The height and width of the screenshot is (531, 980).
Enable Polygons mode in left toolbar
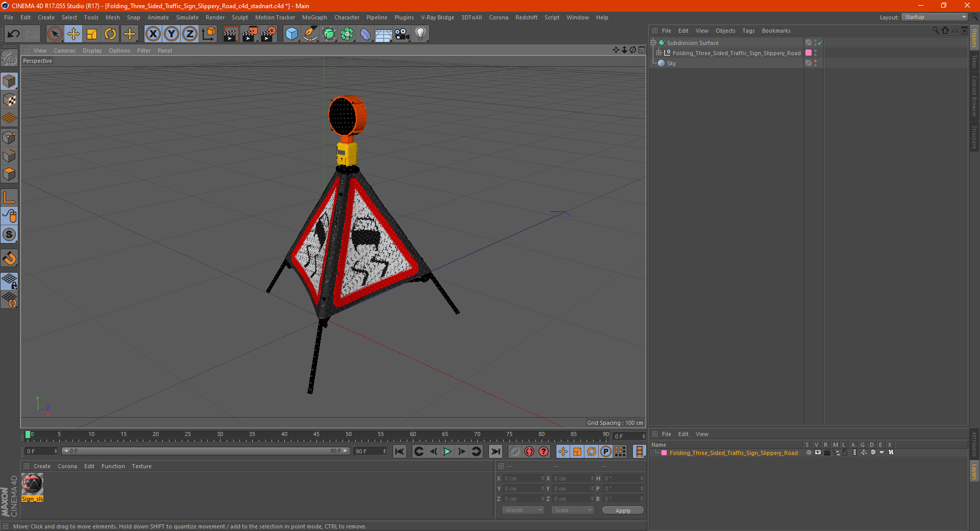coord(9,174)
